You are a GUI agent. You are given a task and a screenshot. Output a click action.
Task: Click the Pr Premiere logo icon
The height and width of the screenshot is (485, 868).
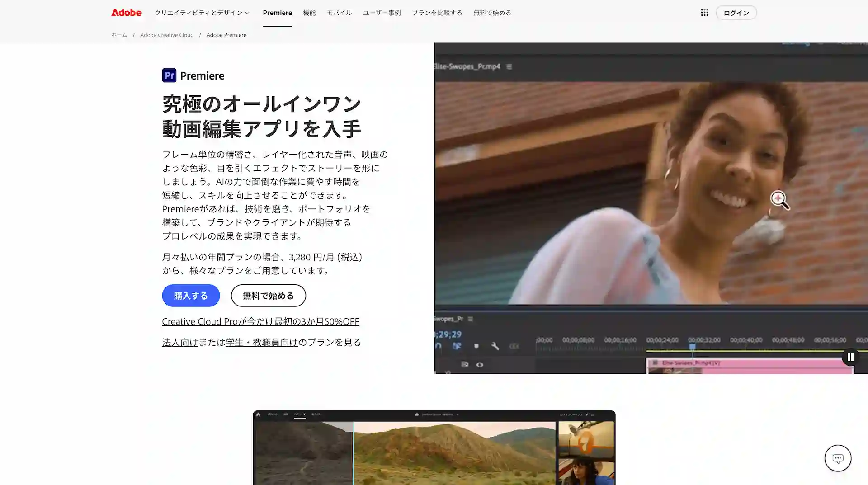click(x=169, y=75)
